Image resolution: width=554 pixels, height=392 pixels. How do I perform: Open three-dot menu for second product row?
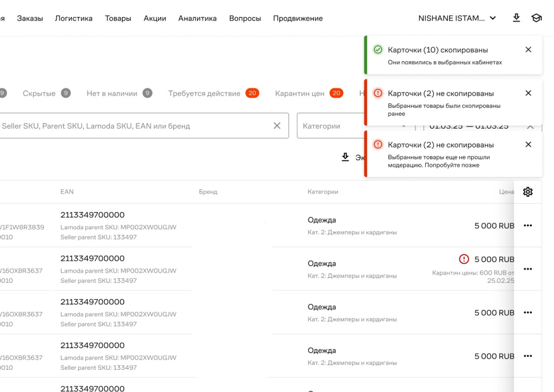click(x=528, y=269)
